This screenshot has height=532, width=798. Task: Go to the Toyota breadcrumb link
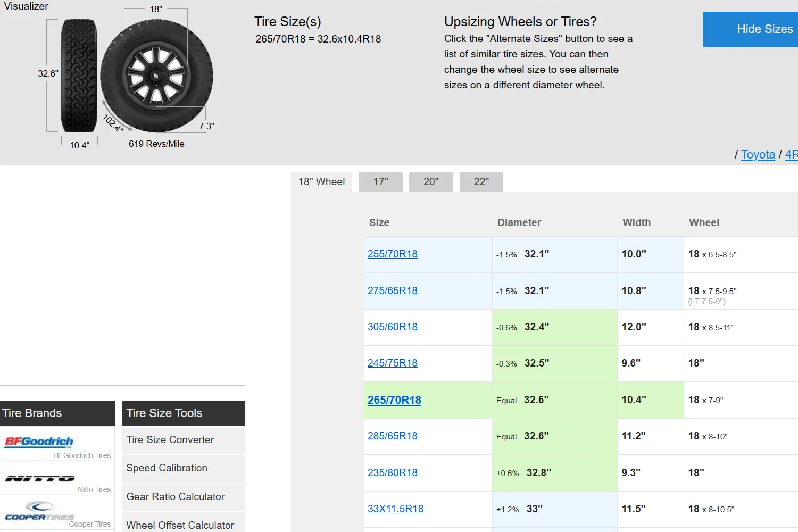click(758, 155)
